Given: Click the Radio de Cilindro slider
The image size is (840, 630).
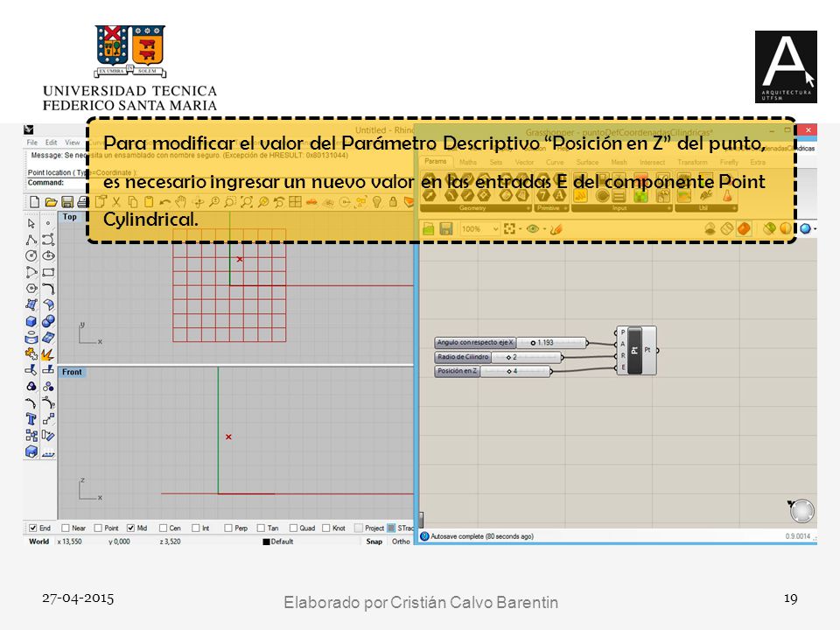Looking at the screenshot, I should click(x=499, y=357).
